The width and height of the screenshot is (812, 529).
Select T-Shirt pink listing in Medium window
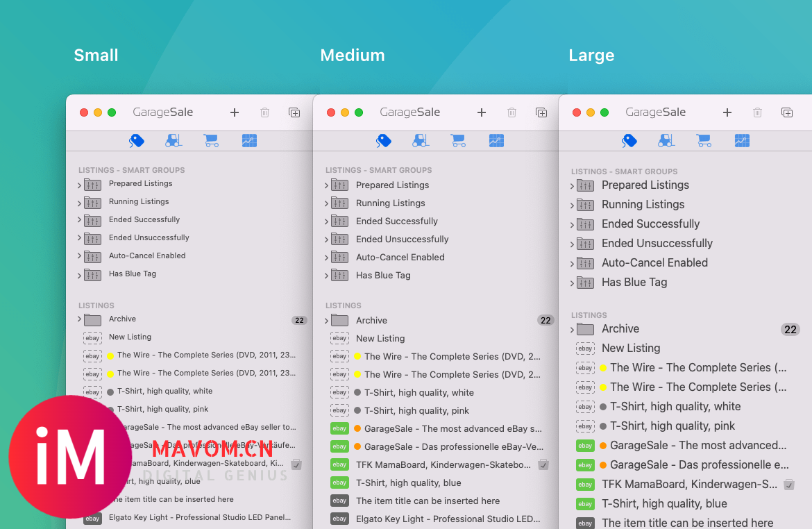[x=416, y=410]
